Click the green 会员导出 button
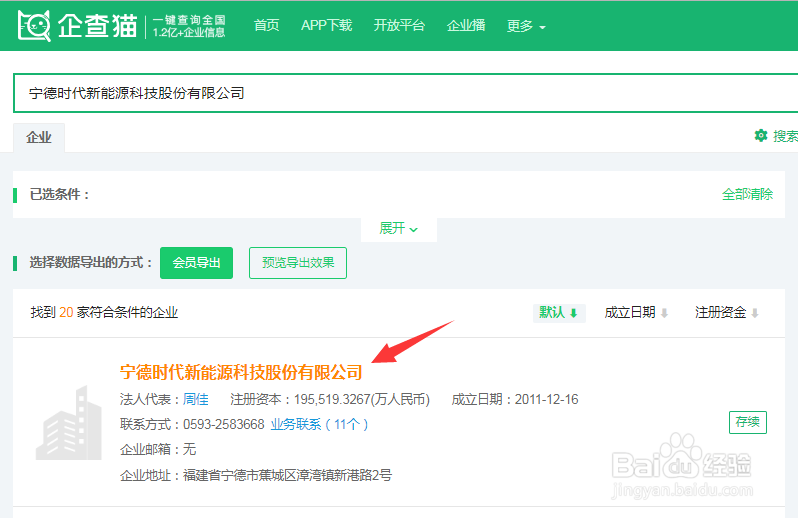 (x=196, y=263)
